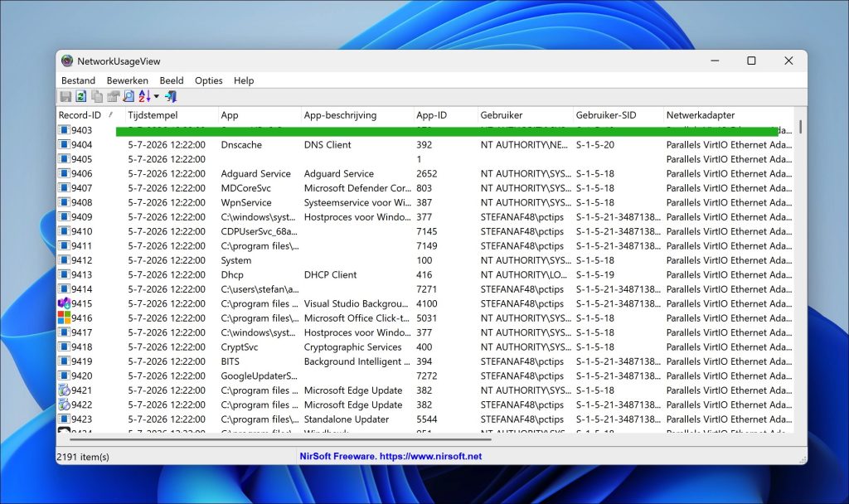
Task: Click the window icon on record 9419
Action: click(64, 361)
